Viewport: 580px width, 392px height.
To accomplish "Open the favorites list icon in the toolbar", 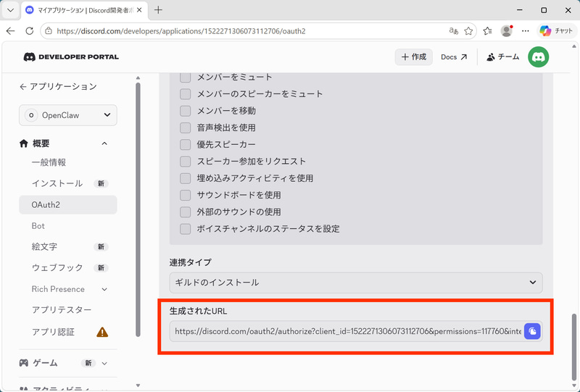I will (x=487, y=31).
